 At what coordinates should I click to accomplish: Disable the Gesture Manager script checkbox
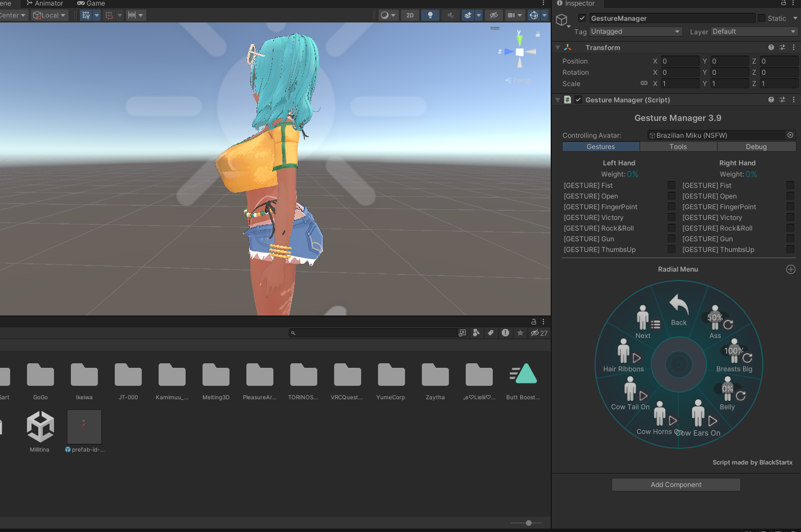[x=578, y=100]
